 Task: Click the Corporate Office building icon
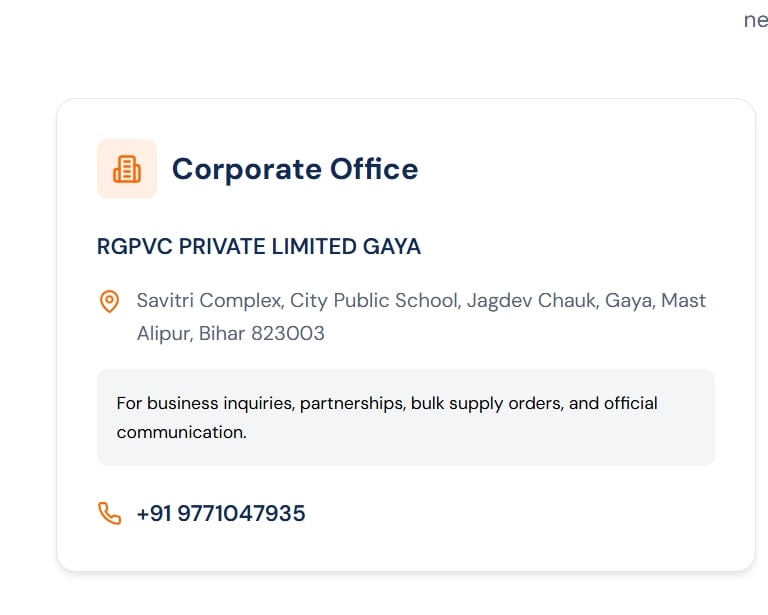127,169
